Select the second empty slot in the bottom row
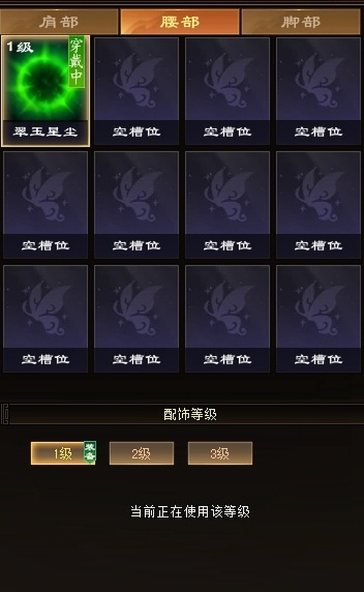Image resolution: width=364 pixels, height=592 pixels. tap(136, 319)
